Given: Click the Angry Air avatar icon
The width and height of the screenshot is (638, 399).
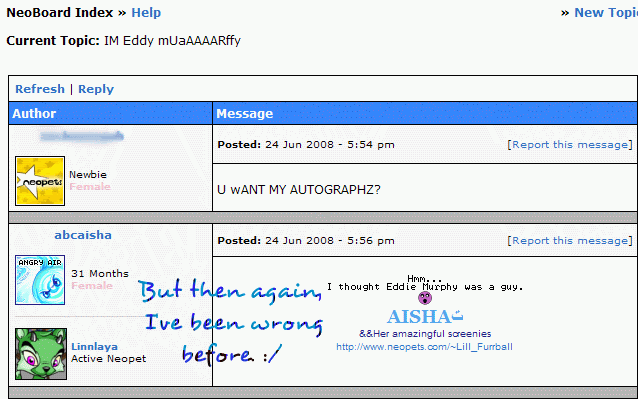Looking at the screenshot, I should 40,280.
